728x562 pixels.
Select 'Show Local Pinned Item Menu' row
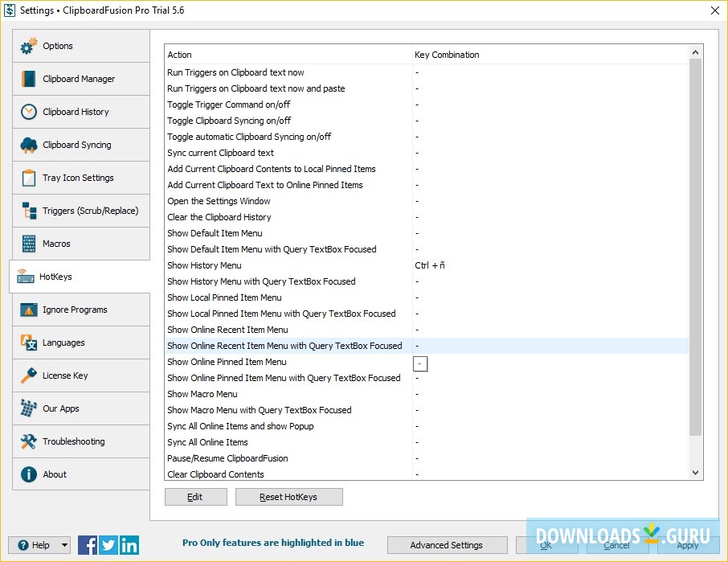coord(426,297)
